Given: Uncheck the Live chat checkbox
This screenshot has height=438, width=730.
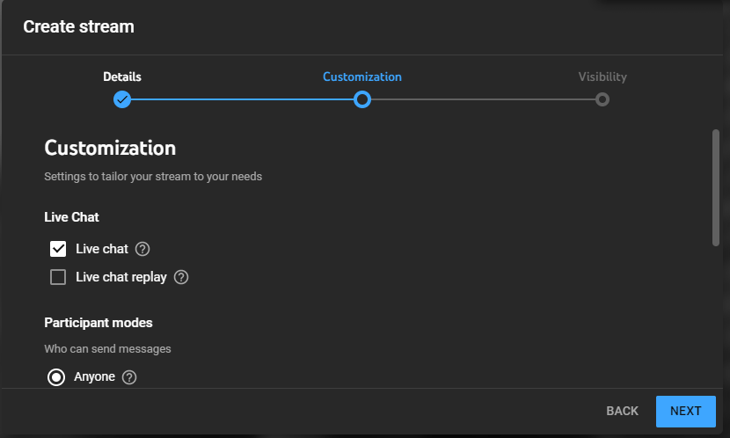Looking at the screenshot, I should (x=58, y=249).
